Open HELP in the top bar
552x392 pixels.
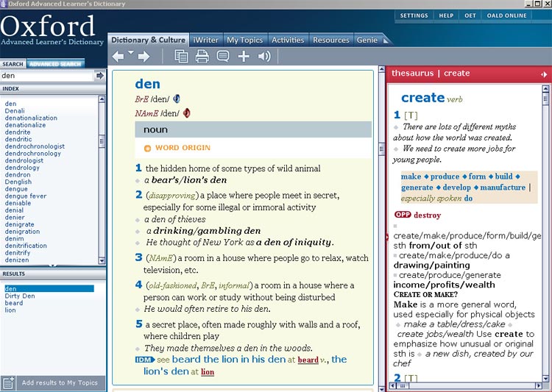point(446,15)
